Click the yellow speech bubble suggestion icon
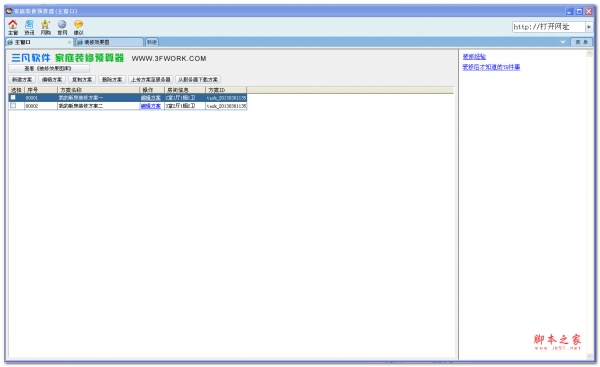This screenshot has width=600, height=367. tap(78, 25)
